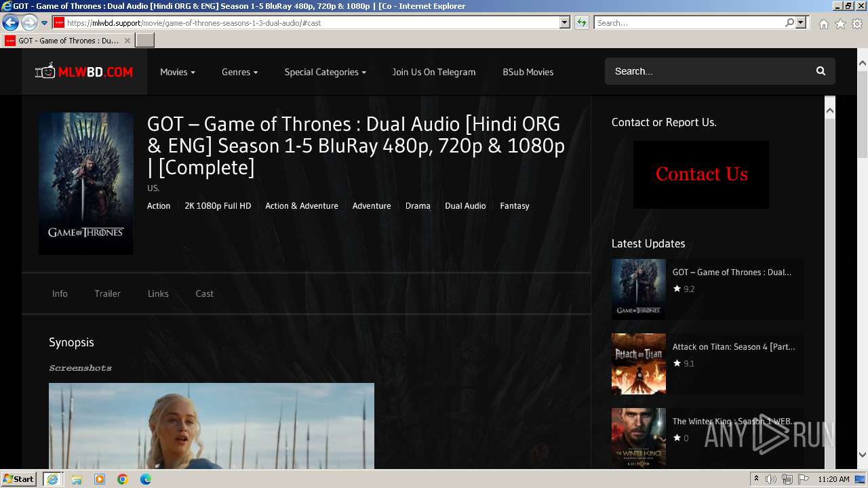Click the MLWBD.COM site logo

point(84,71)
